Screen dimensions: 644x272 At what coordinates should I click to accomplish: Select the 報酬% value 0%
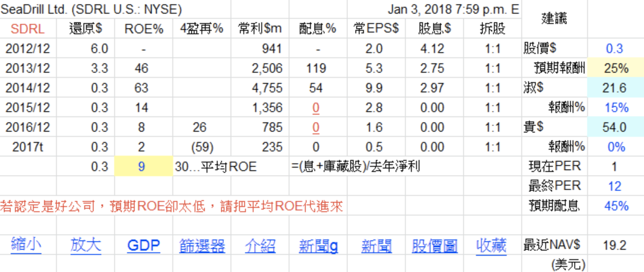point(616,147)
